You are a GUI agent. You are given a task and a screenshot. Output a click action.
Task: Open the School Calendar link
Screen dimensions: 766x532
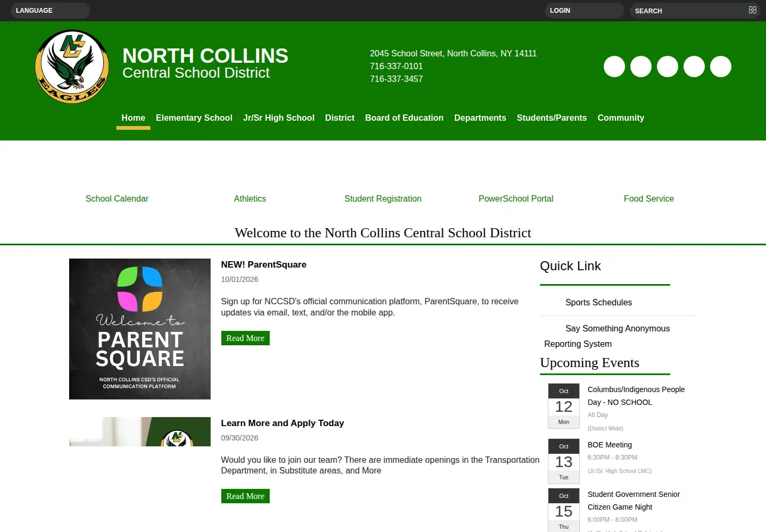pyautogui.click(x=117, y=199)
